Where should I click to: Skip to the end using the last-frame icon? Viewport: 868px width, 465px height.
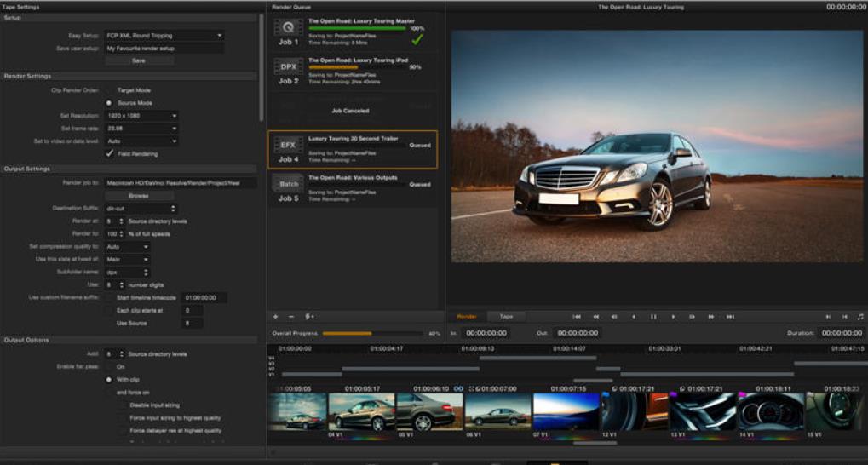click(730, 317)
